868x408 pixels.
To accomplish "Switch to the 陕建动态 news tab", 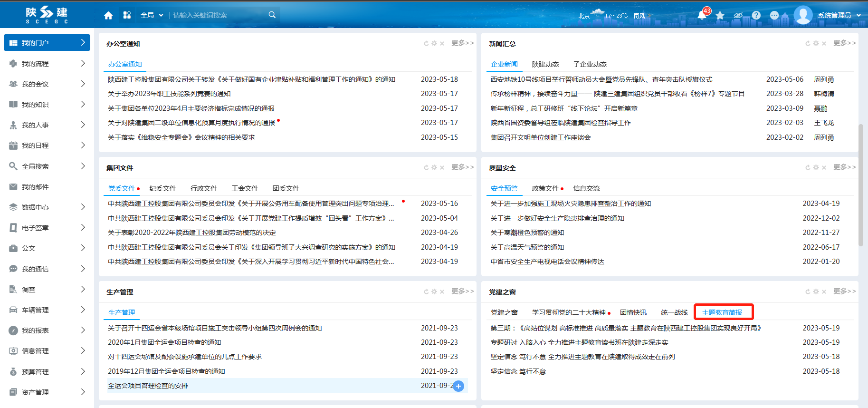I will click(545, 64).
